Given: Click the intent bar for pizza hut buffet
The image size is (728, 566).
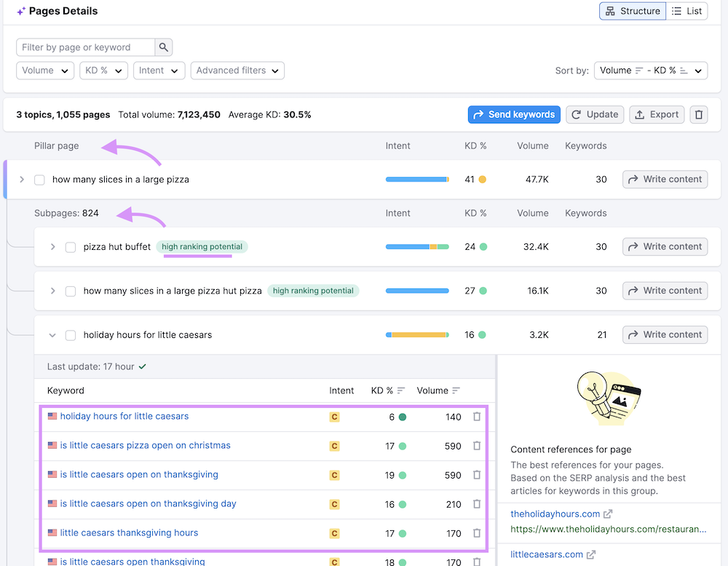Looking at the screenshot, I should (417, 247).
